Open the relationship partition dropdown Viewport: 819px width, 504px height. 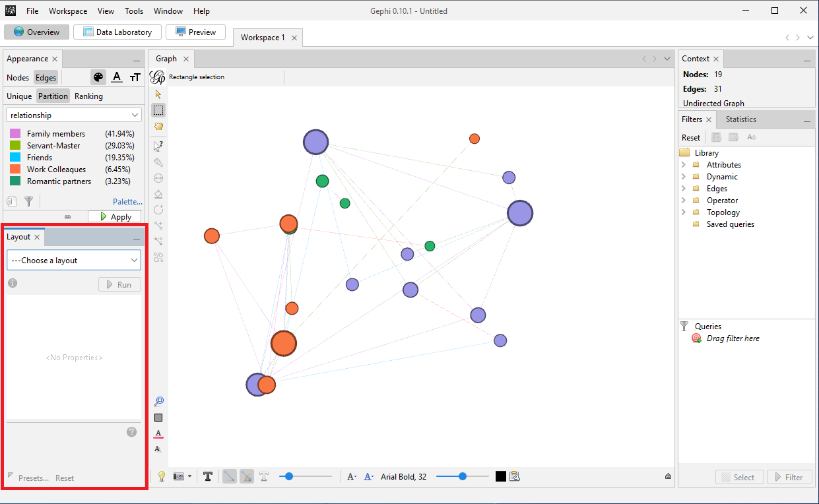73,114
